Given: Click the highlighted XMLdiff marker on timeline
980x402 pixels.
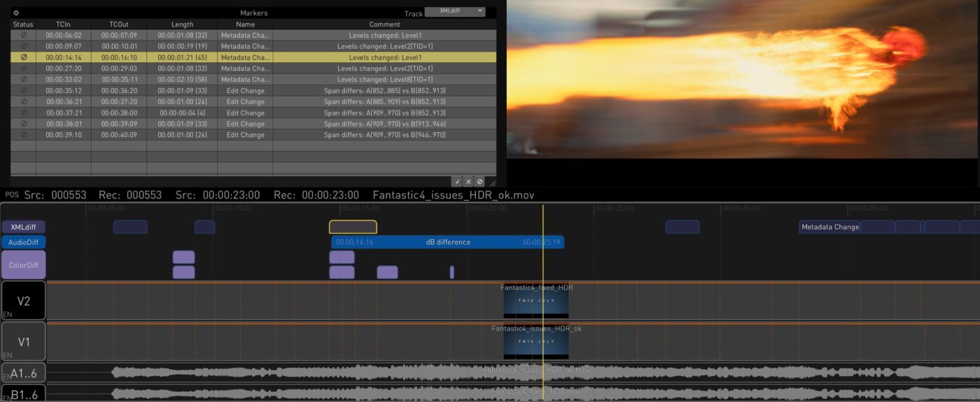Looking at the screenshot, I should pyautogui.click(x=353, y=227).
